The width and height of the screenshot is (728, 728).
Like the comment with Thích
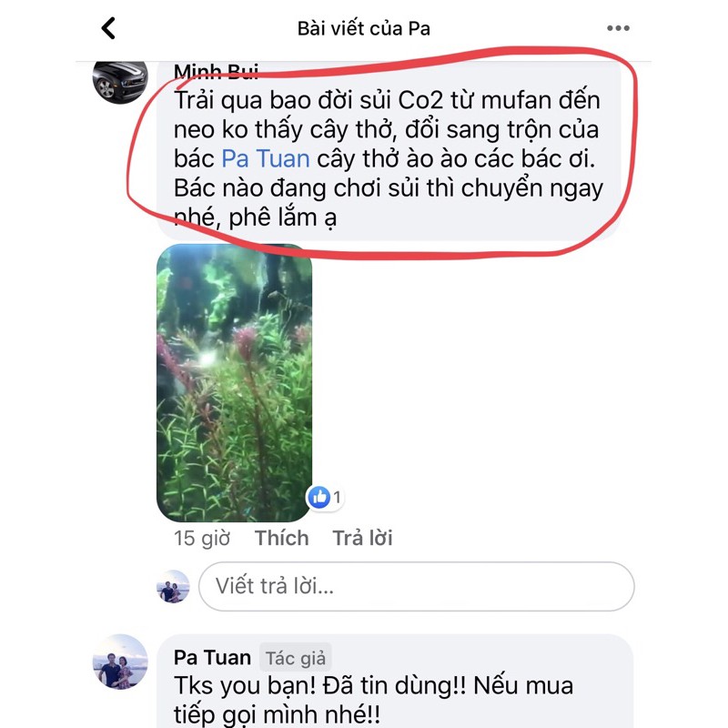(281, 538)
